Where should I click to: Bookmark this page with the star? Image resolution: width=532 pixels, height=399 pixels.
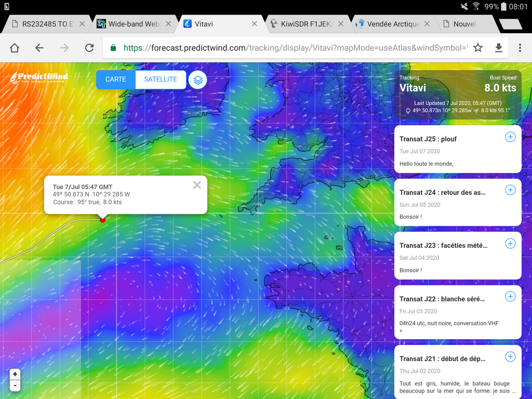click(478, 48)
